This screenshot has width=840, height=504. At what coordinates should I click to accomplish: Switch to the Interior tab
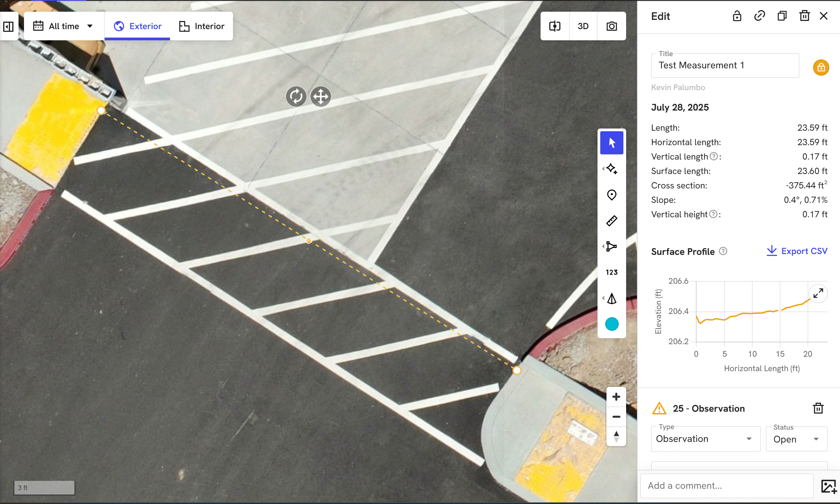click(202, 26)
